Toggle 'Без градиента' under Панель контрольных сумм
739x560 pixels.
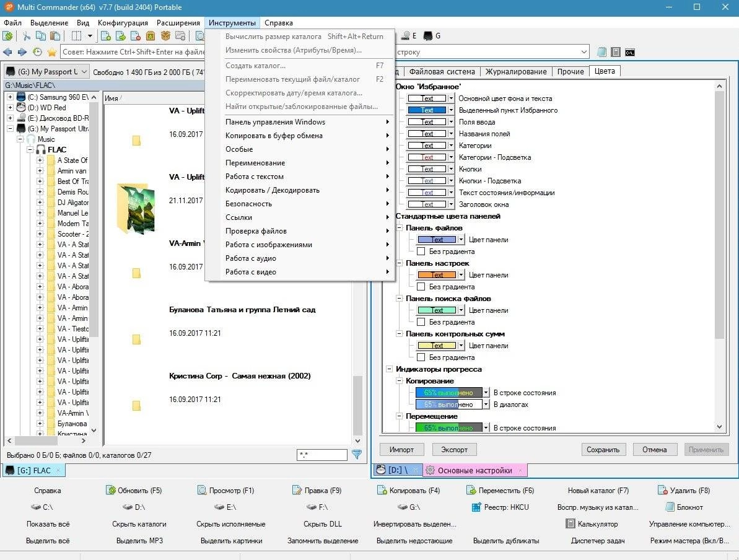click(421, 357)
